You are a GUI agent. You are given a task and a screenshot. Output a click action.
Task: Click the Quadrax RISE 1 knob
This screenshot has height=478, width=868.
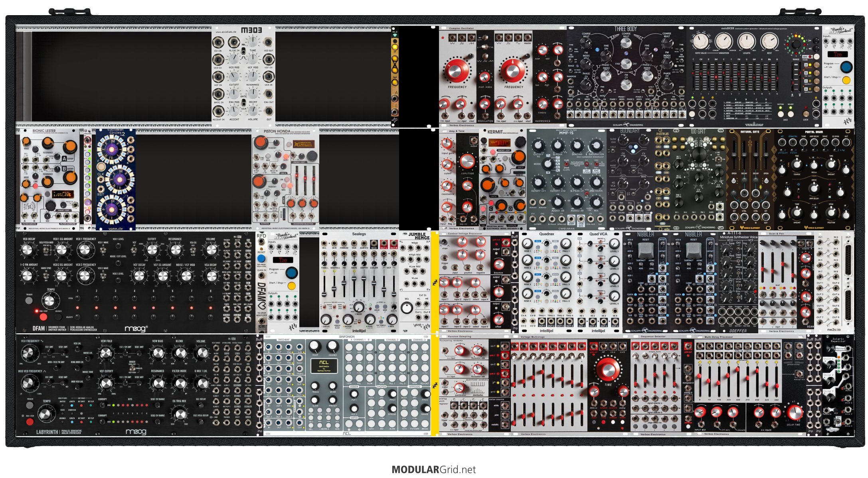[x=527, y=243]
